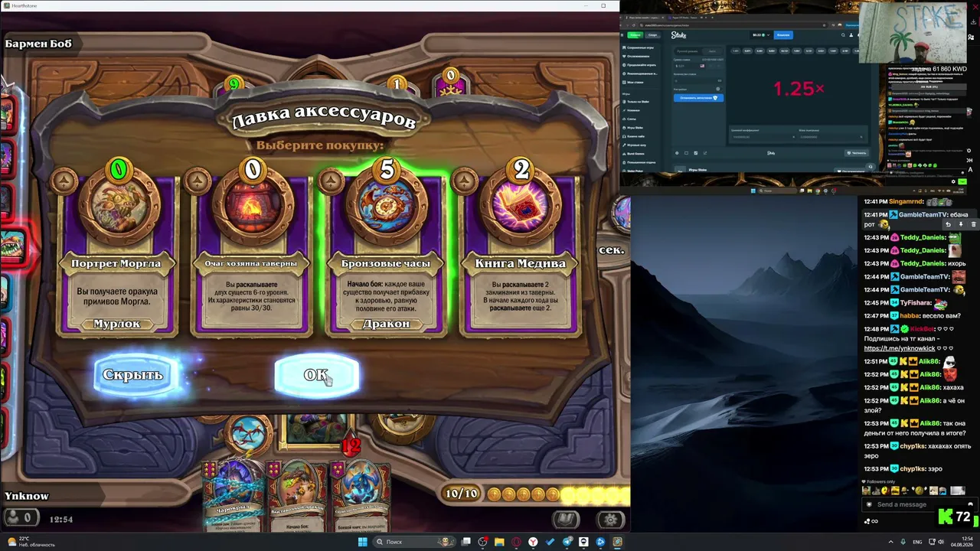Confirm the purchase with the OK button

[x=317, y=375]
